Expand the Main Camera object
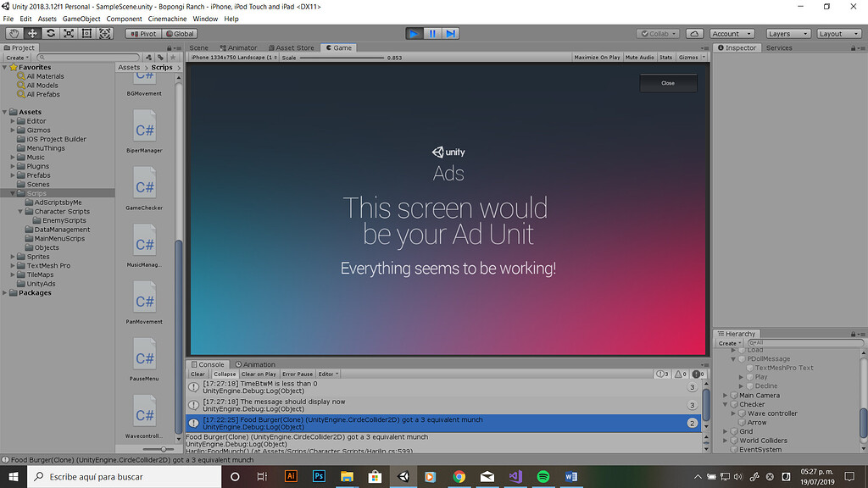Screen dimensions: 868x488 point(726,395)
